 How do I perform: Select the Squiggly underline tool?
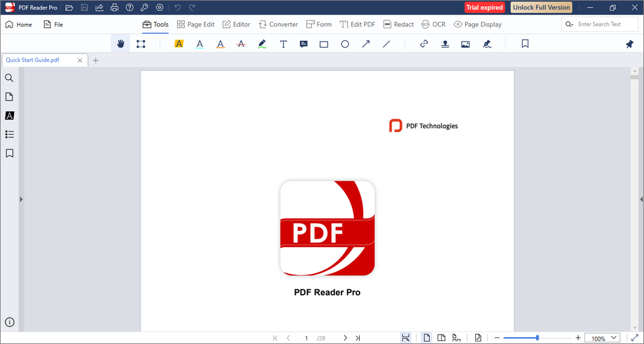click(220, 44)
